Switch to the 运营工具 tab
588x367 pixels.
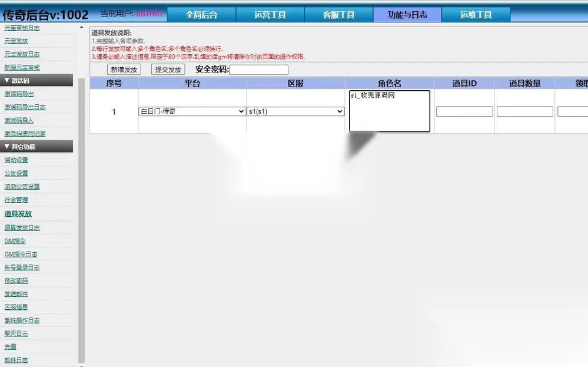pos(270,15)
